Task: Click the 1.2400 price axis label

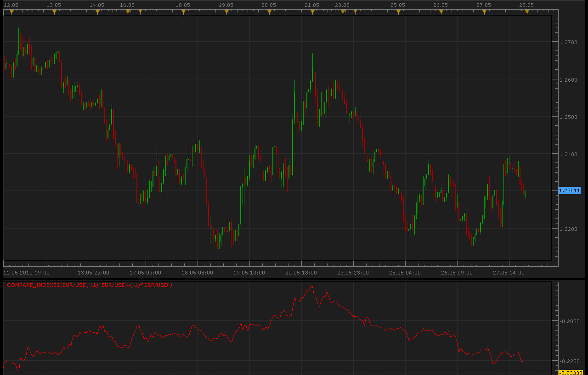Action: 569,154
